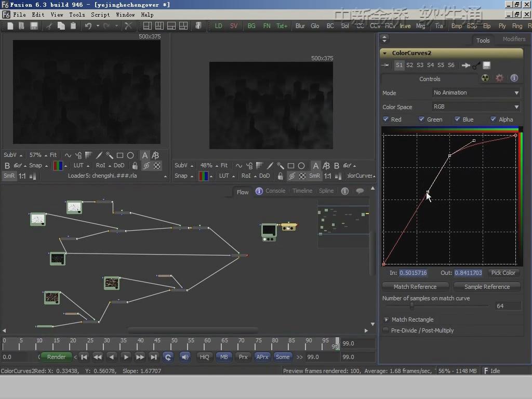Click the Delete X icon in toolbar
532x399 pixels.
point(128,26)
